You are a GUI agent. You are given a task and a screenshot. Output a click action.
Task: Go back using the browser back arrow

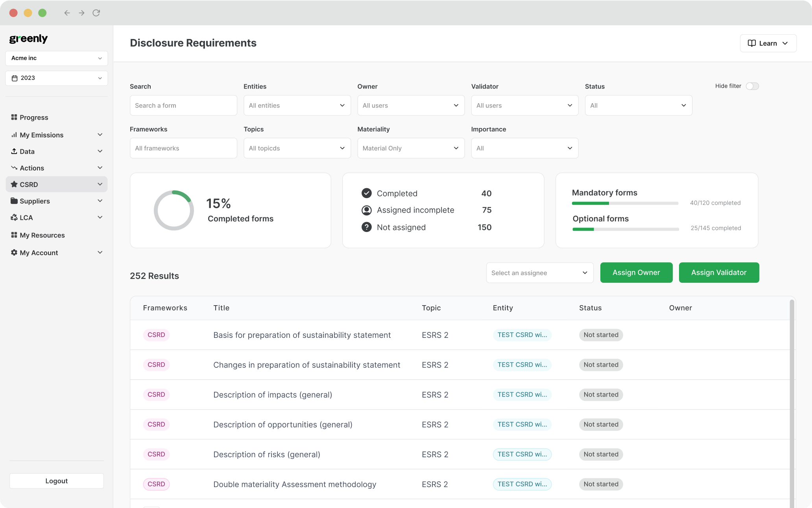67,13
